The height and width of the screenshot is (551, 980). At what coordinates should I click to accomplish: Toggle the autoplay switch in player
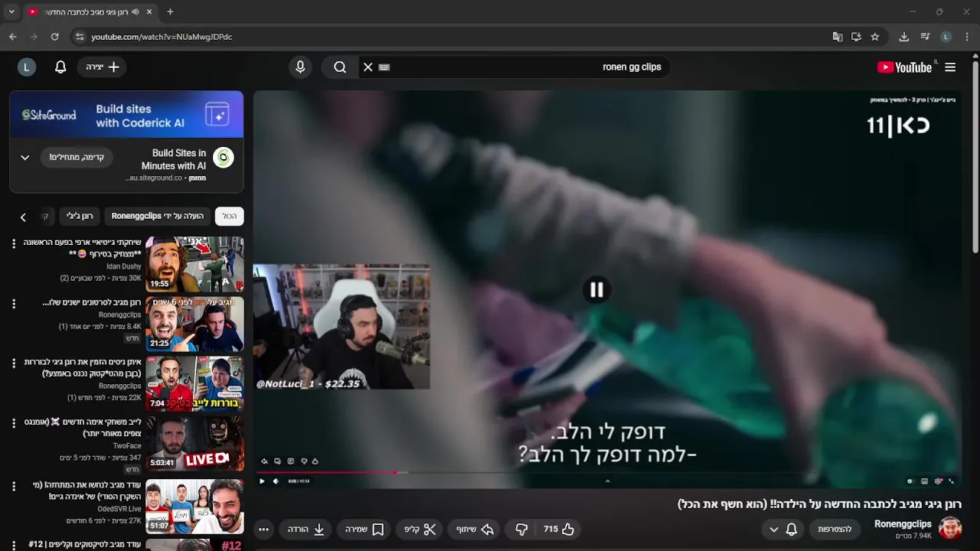pyautogui.click(x=910, y=481)
